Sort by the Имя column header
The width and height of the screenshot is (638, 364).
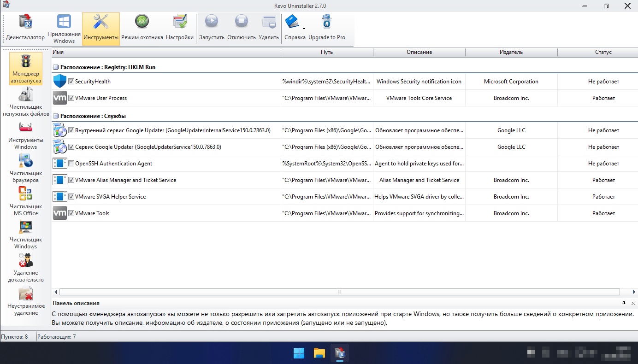tap(166, 52)
